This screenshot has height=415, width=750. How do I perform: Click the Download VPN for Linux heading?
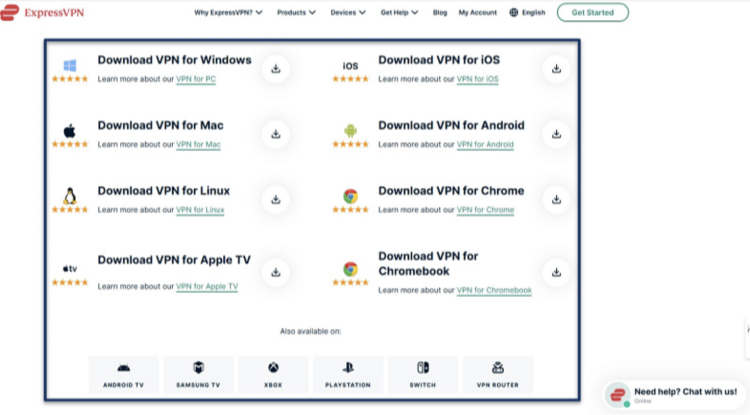[164, 191]
